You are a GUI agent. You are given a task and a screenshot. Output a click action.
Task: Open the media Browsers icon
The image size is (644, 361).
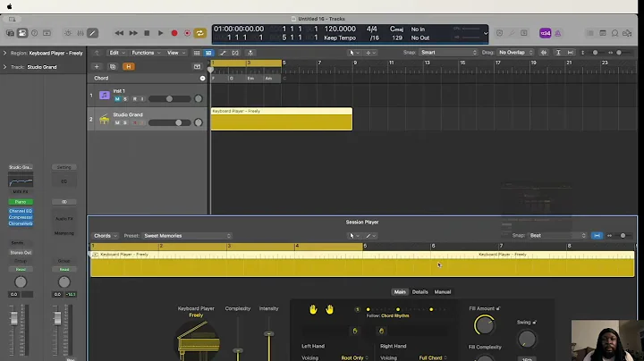pyautogui.click(x=627, y=33)
